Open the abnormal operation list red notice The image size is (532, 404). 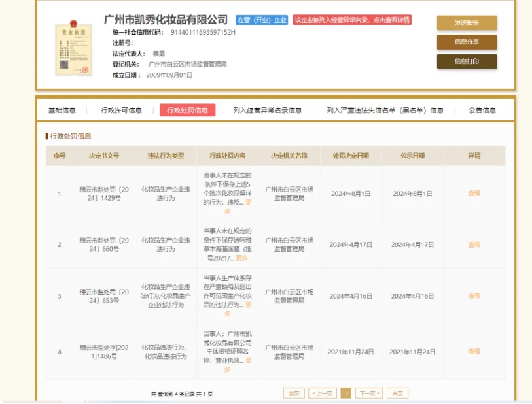(x=352, y=20)
